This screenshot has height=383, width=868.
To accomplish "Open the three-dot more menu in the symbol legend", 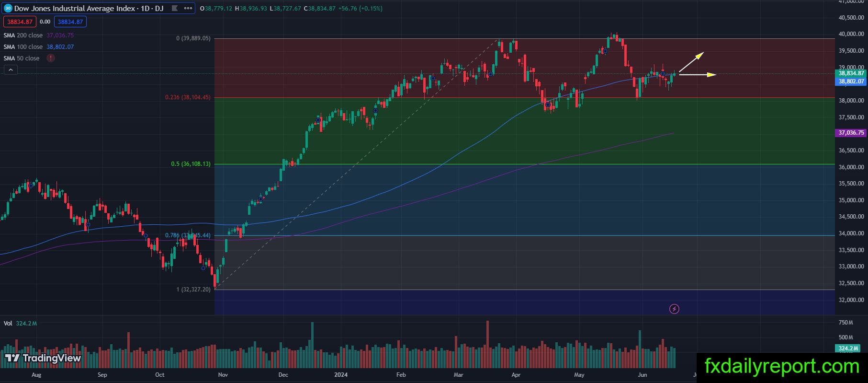I will (189, 8).
